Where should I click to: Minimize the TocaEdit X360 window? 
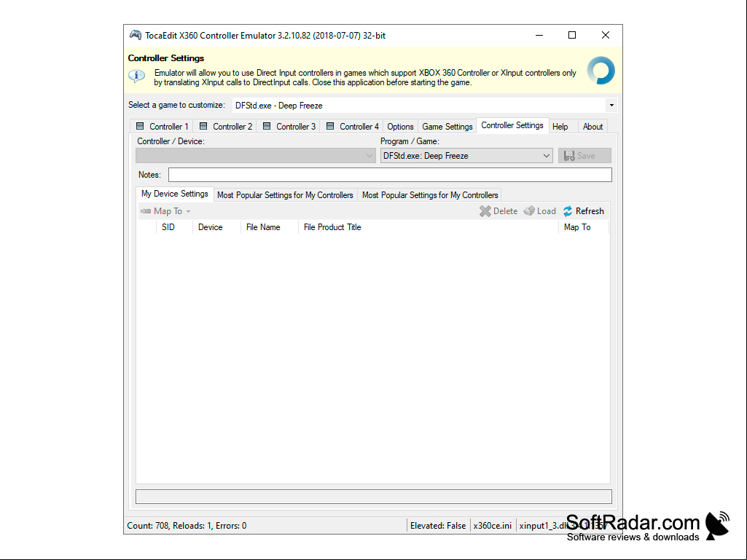point(539,35)
